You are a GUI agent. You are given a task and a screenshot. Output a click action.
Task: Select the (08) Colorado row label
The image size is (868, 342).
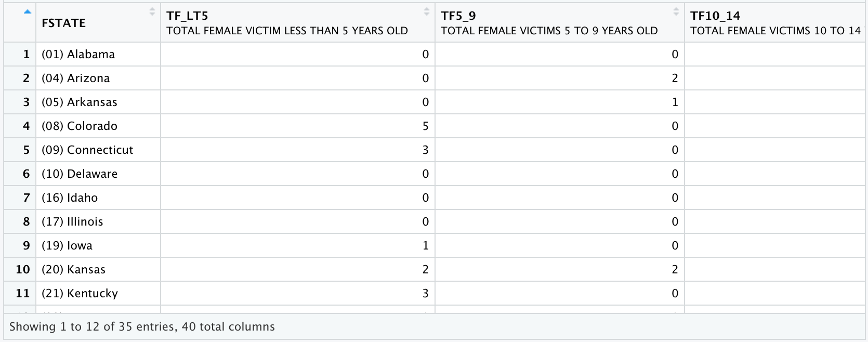79,126
